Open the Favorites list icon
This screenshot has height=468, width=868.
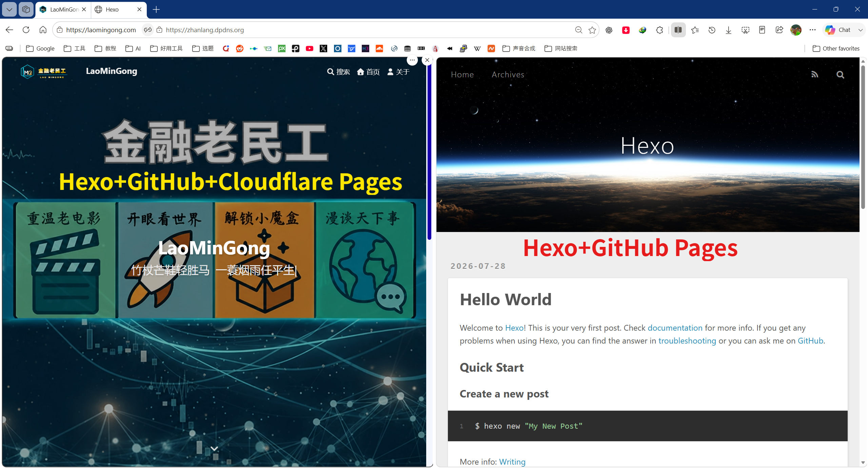(695, 30)
